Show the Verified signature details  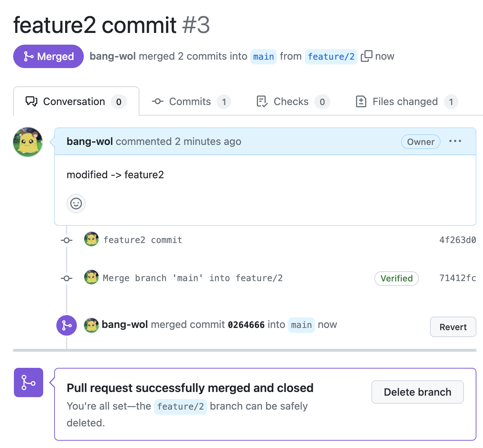[396, 278]
